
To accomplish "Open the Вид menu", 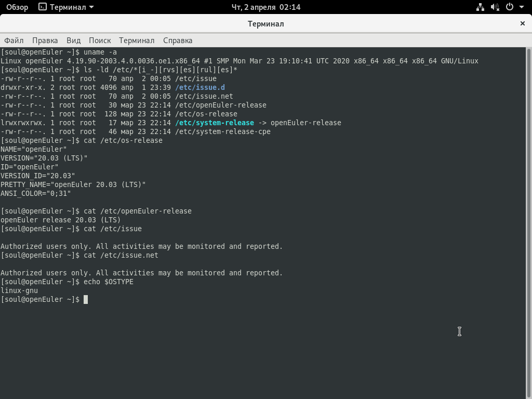I will point(74,41).
